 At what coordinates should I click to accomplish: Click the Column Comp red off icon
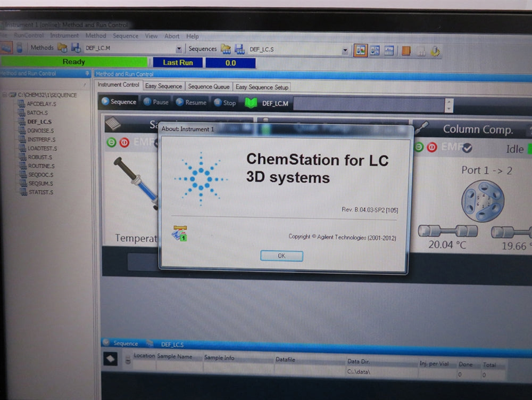[431, 147]
